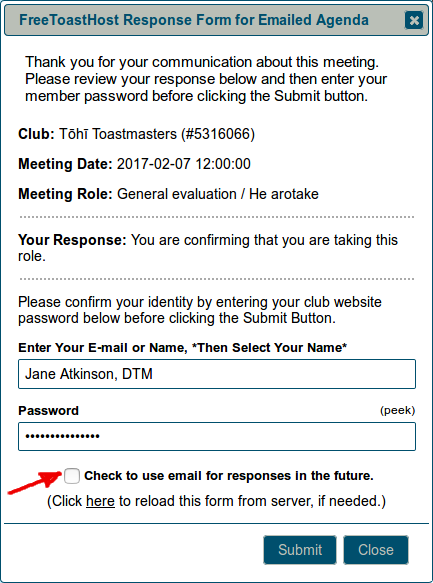Submit the response form
Image resolution: width=433 pixels, height=583 pixels.
(x=300, y=550)
